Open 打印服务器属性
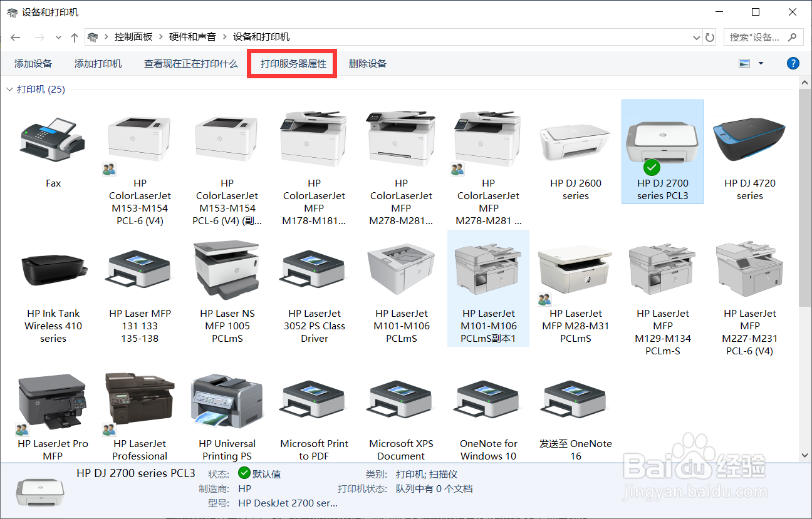812x519 pixels. (x=293, y=63)
